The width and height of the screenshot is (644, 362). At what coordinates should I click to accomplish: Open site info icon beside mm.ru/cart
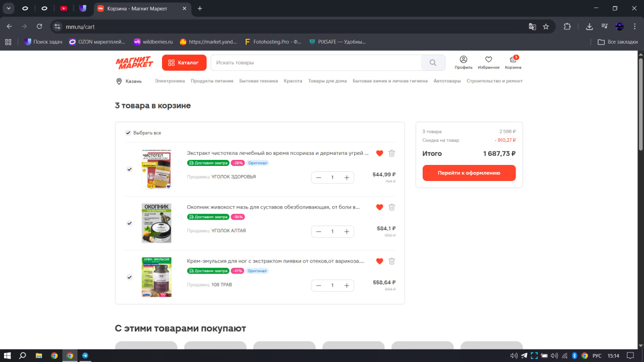(x=57, y=27)
